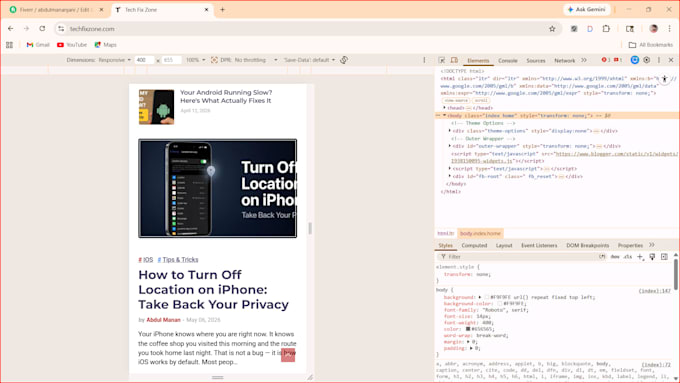Open DevTools customize three-dot menu

pyautogui.click(x=659, y=60)
